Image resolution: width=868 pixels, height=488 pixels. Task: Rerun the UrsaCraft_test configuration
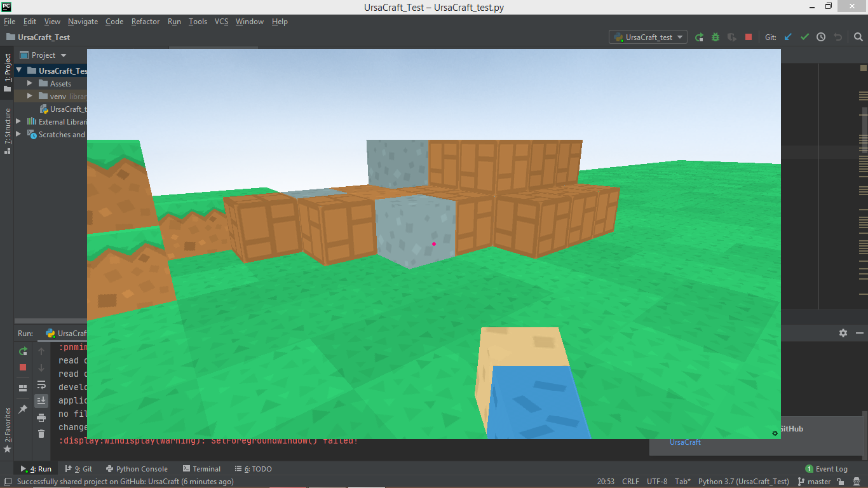[699, 37]
